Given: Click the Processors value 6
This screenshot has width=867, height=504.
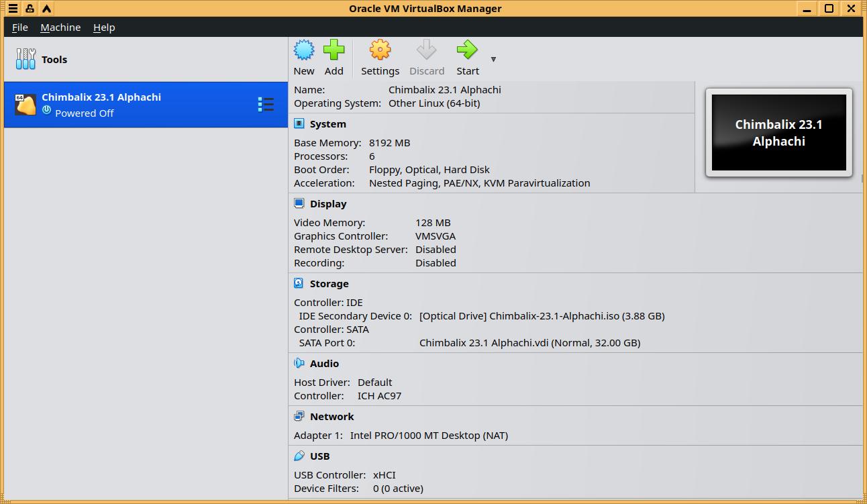Looking at the screenshot, I should (372, 156).
